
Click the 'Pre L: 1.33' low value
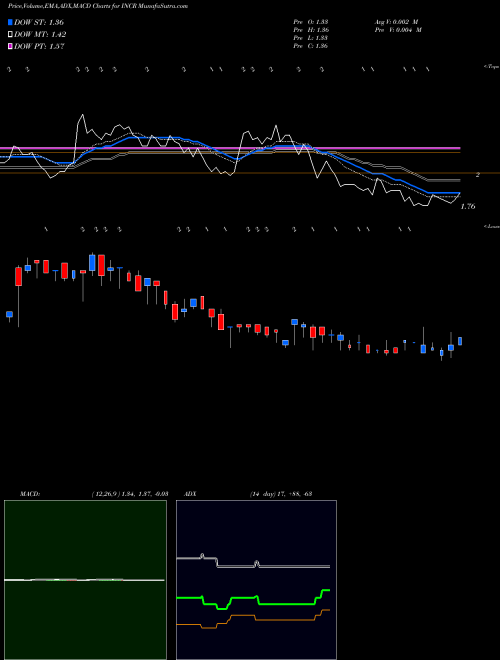coord(311,38)
